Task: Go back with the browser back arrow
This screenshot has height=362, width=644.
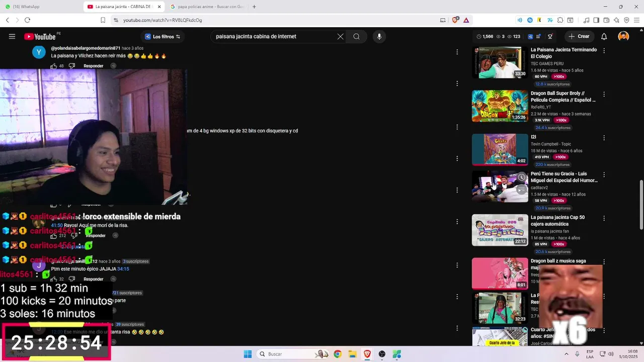Action: [x=8, y=20]
